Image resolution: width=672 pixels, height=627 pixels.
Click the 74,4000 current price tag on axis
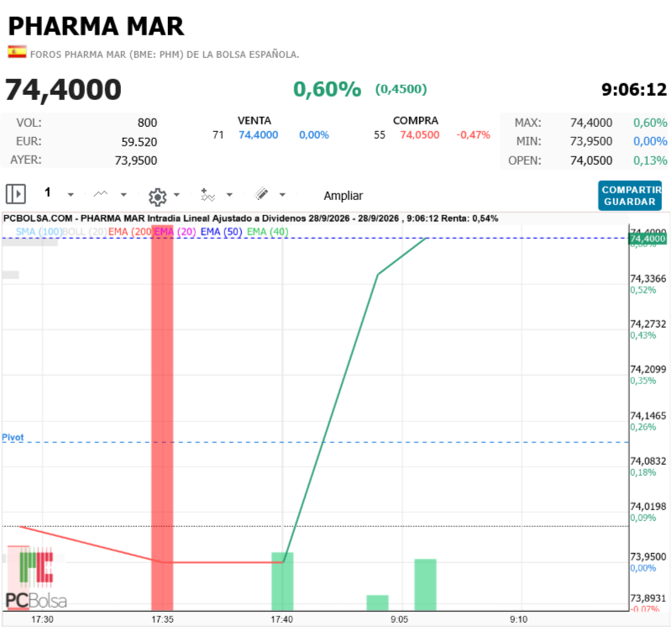tap(648, 239)
